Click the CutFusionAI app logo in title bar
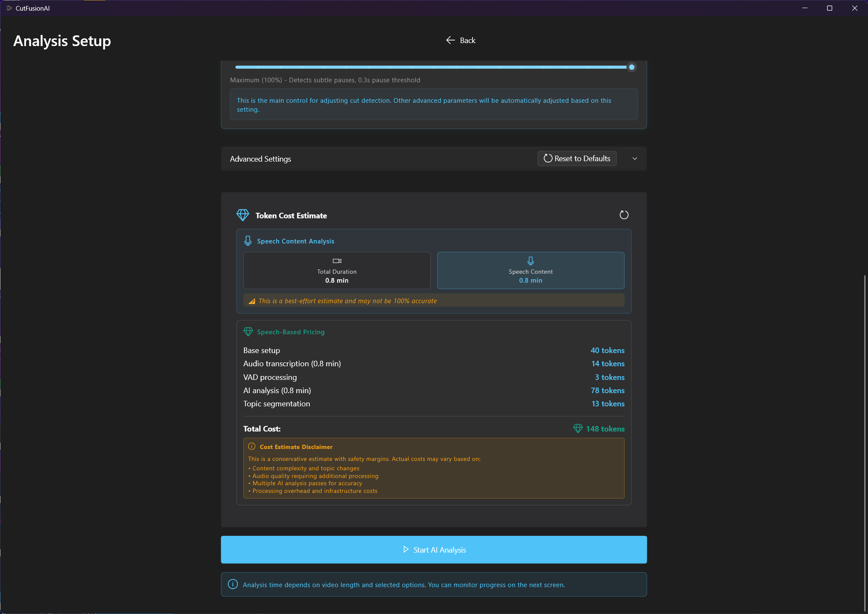This screenshot has width=868, height=614. [x=9, y=8]
